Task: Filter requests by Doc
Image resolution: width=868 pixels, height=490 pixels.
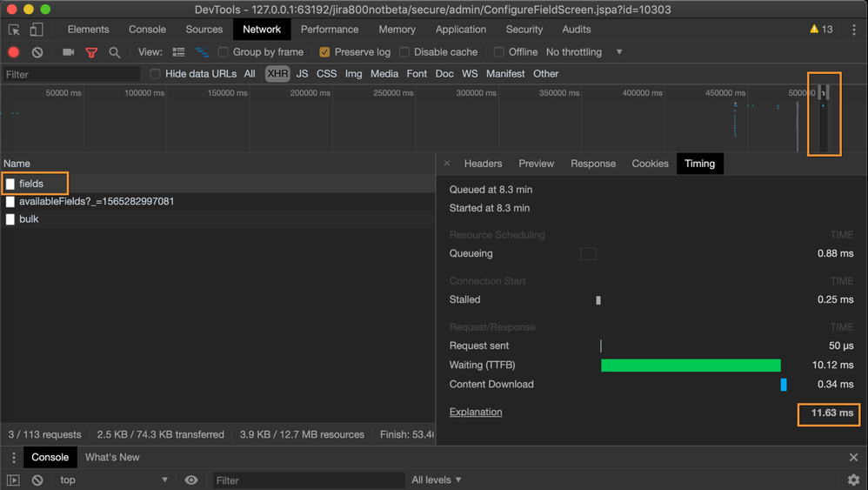Action: pyautogui.click(x=444, y=74)
